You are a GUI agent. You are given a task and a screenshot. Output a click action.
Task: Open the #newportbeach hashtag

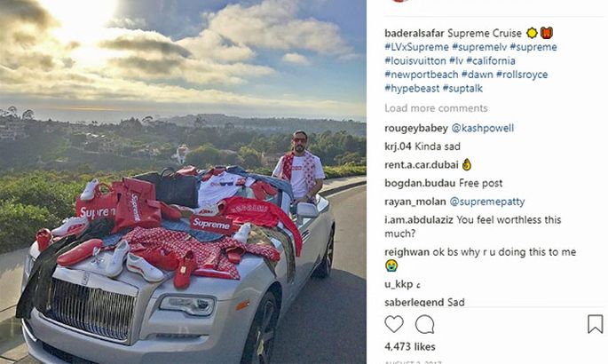[x=421, y=75]
